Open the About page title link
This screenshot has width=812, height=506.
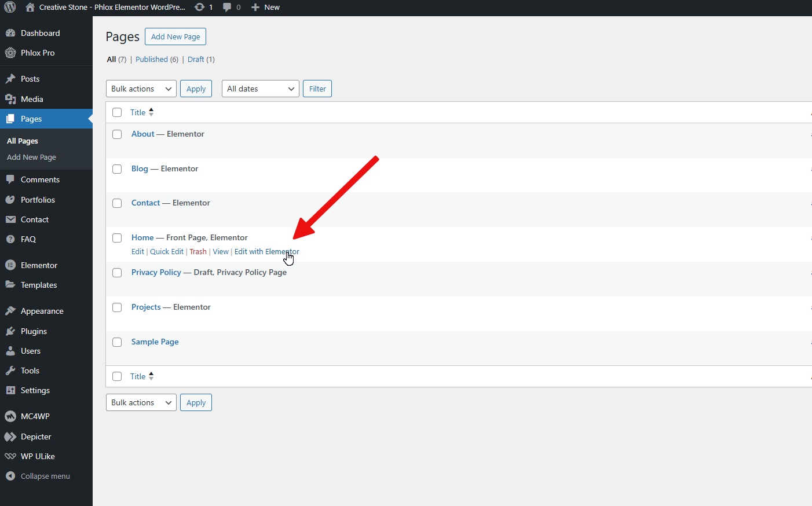(143, 134)
